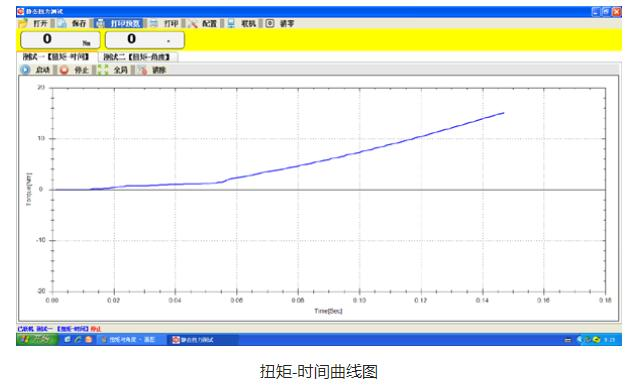
Task: Click the 清除 (Clear) eraser icon
Action: tap(142, 70)
